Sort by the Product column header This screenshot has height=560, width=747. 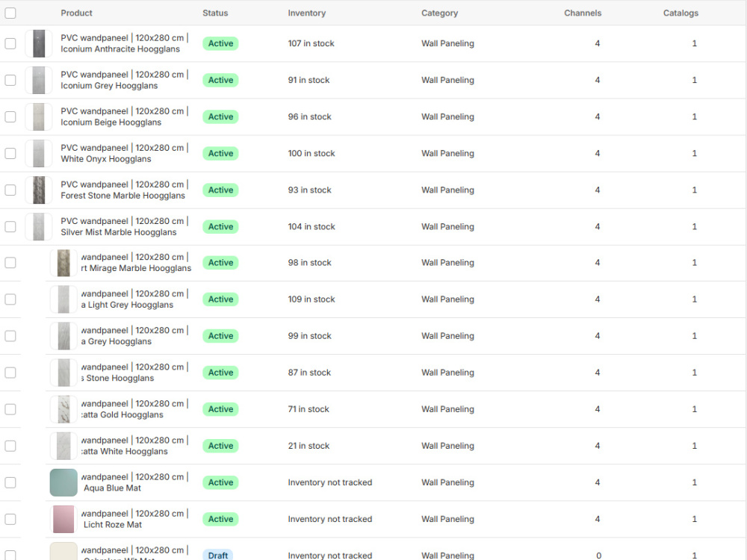76,13
